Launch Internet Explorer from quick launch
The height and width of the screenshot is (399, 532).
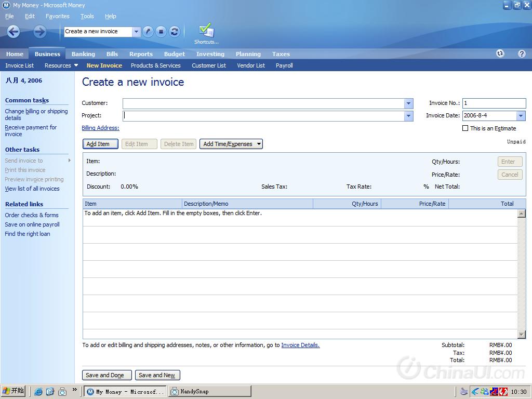coord(38,392)
